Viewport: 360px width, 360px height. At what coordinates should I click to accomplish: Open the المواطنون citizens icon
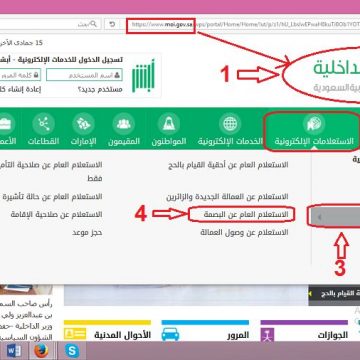click(x=169, y=124)
